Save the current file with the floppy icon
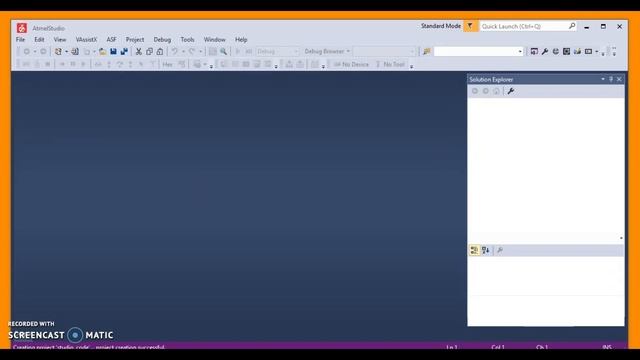640x360 pixels. [x=113, y=51]
